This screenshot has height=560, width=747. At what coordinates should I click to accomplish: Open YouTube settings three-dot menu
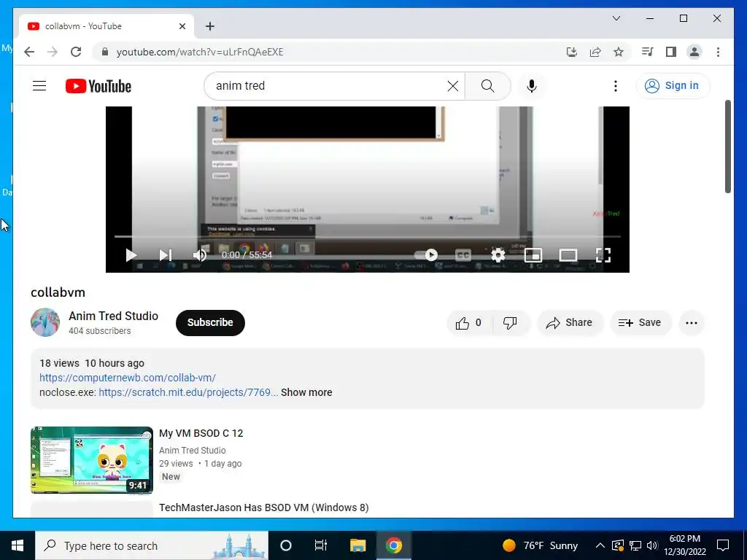[616, 86]
